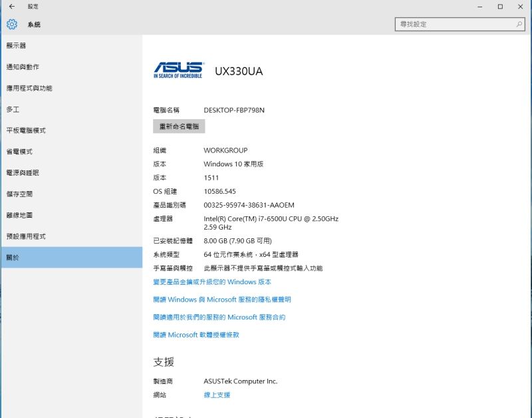Open the 變更產品金鑰或升級 Windows 版本 link
Viewport: 532px width, 418px height.
point(212,282)
